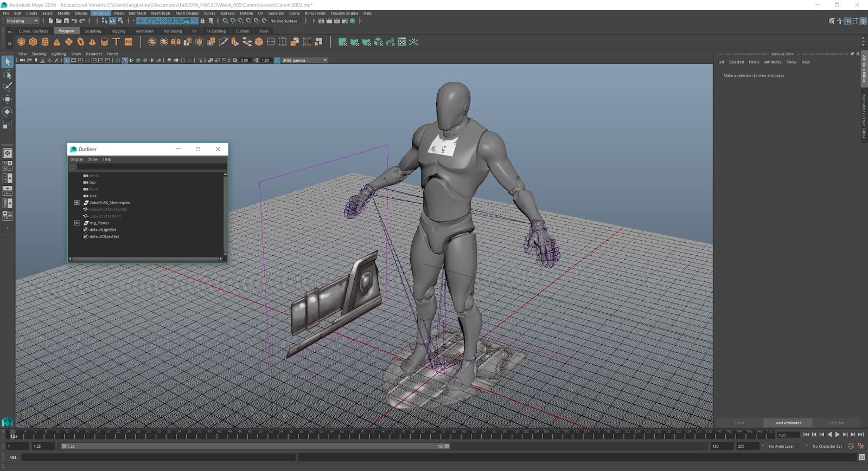This screenshot has width=868, height=471.
Task: Click the Multi-Cut knife shelf icon
Action: [224, 42]
